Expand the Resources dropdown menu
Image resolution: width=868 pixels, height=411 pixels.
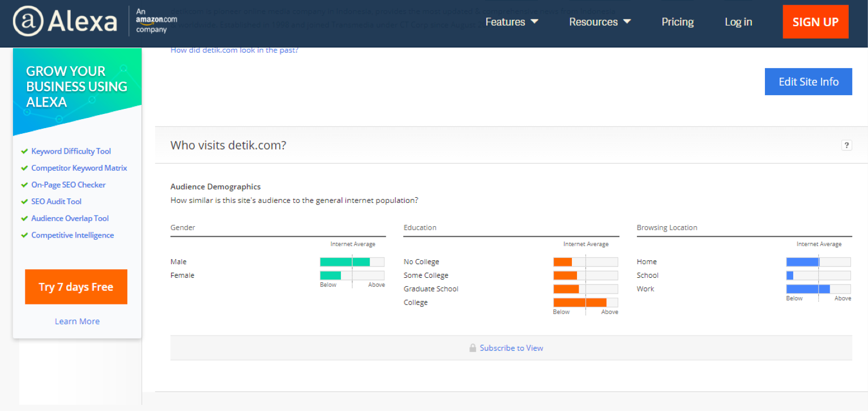click(600, 22)
